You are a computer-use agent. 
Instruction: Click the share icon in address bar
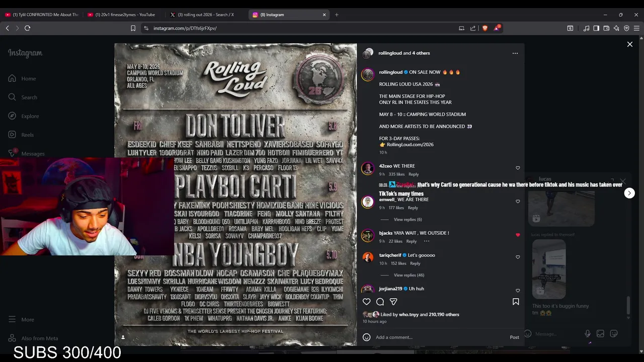point(473,28)
